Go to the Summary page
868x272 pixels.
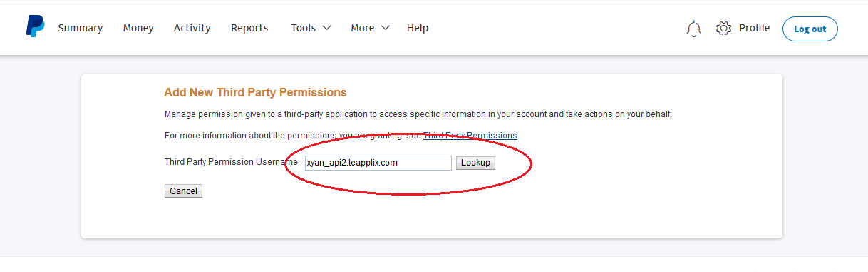tap(81, 28)
